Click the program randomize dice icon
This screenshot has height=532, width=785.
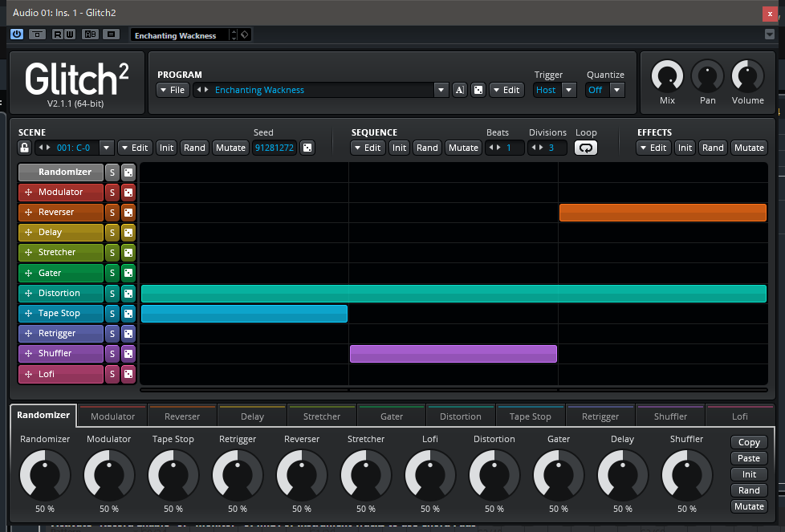[x=478, y=90]
